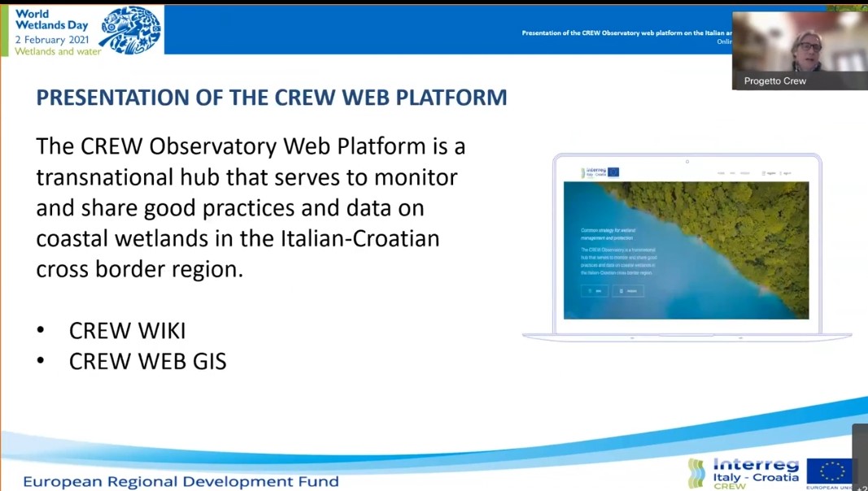Select the CREW WIKI bullet item

127,331
